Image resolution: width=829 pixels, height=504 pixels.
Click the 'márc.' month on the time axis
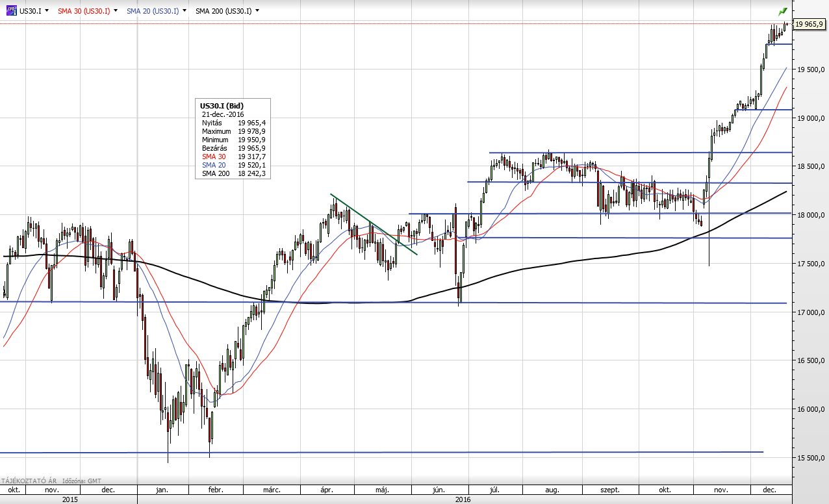[272, 490]
